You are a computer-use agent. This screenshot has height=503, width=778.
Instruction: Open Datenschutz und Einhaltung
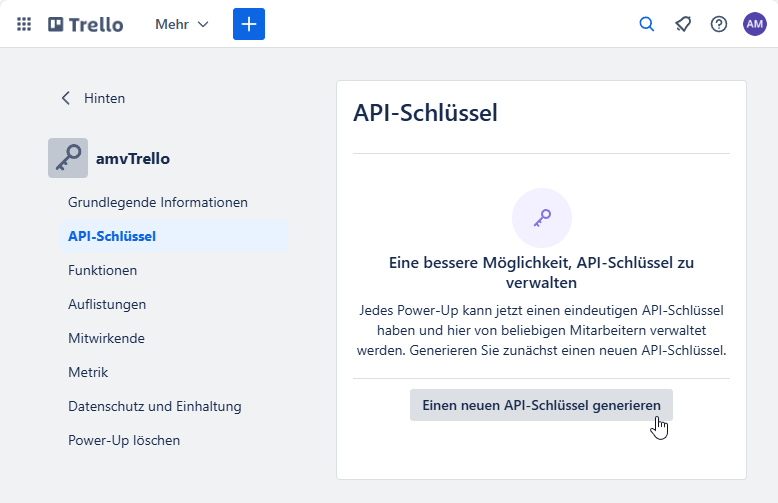pyautogui.click(x=155, y=406)
